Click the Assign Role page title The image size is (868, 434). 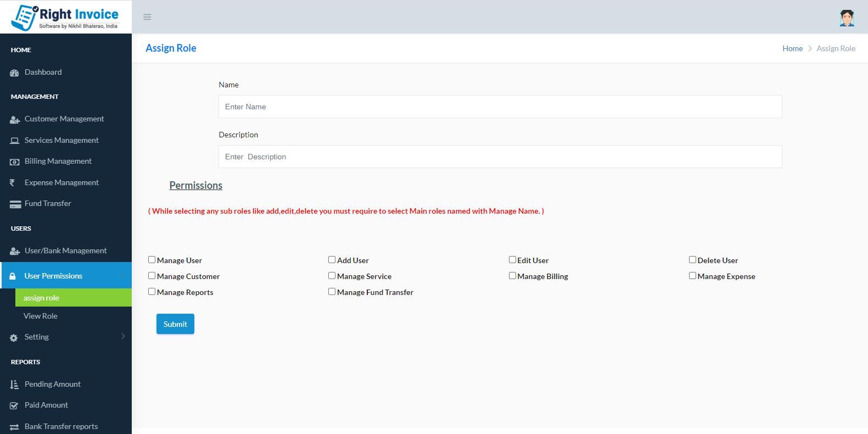(x=171, y=48)
